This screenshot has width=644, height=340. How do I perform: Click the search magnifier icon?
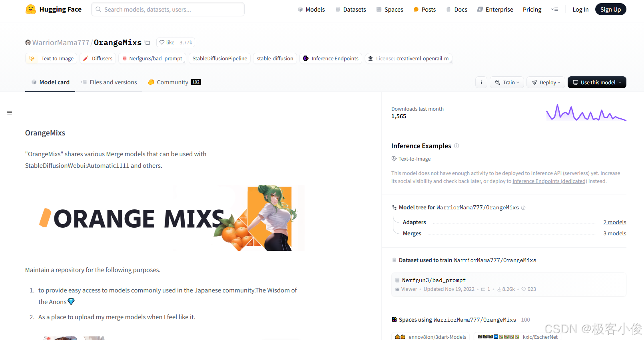point(98,9)
